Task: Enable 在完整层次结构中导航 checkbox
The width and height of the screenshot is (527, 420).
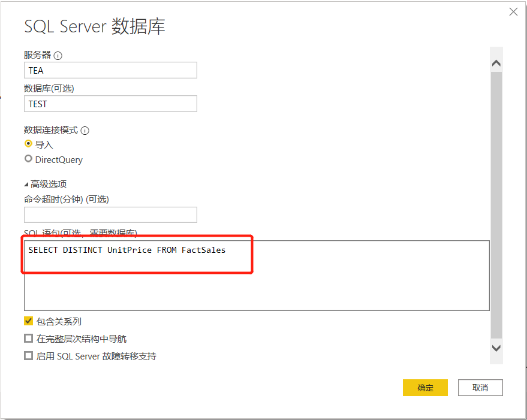Action: click(x=29, y=339)
